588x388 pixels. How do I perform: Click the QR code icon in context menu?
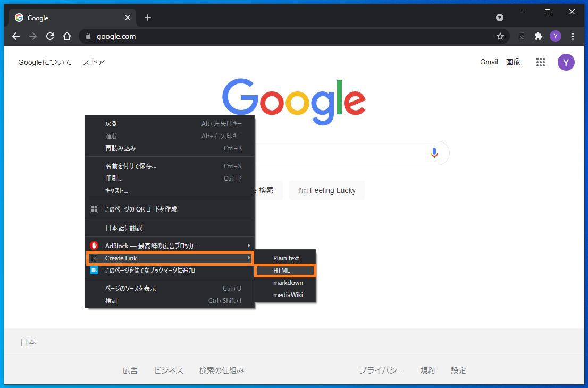[x=94, y=209]
